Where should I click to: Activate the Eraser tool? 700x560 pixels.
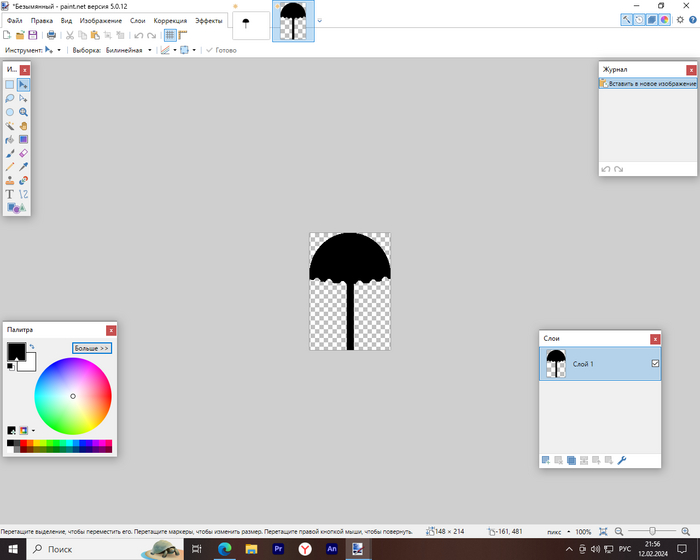23,154
